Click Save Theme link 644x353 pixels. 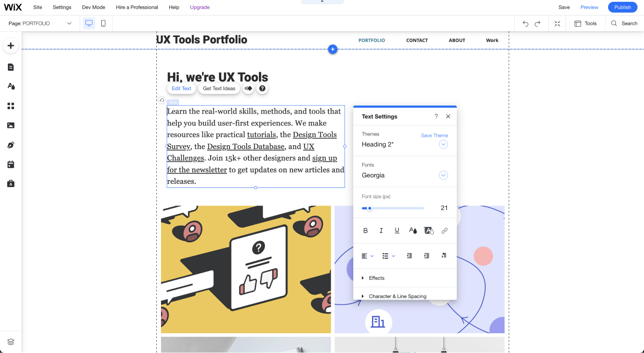point(434,136)
